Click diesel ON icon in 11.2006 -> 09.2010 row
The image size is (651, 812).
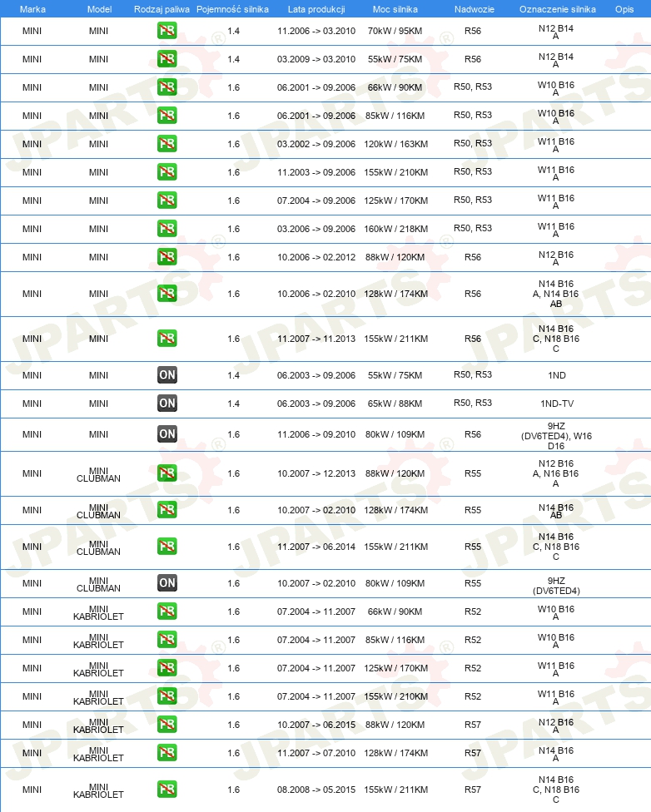click(166, 434)
